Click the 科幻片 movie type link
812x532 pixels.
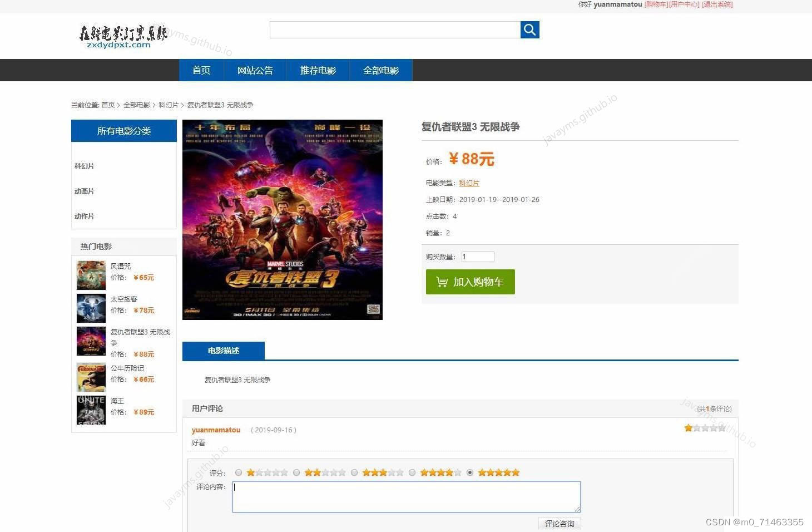coord(469,183)
